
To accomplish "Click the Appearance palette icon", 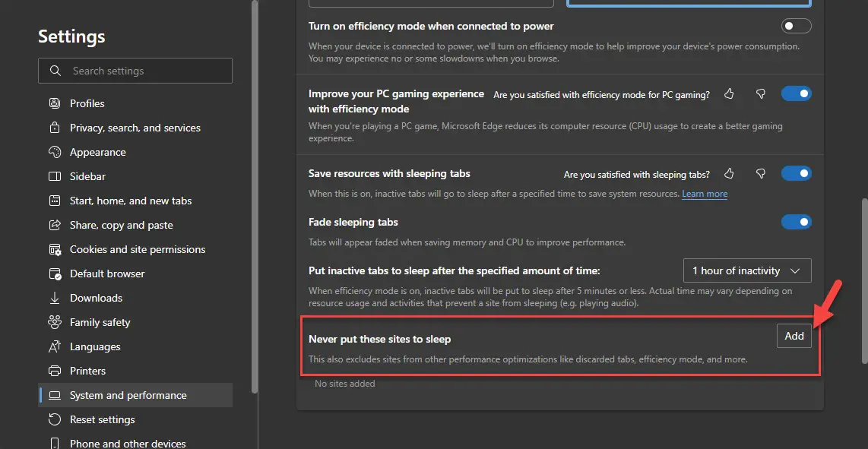I will point(54,152).
